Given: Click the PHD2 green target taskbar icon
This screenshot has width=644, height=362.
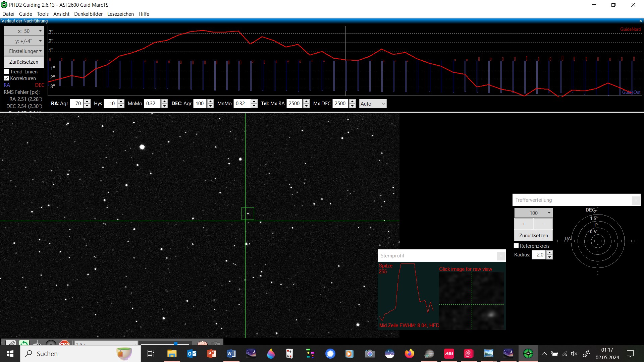Looking at the screenshot, I should [x=528, y=354].
